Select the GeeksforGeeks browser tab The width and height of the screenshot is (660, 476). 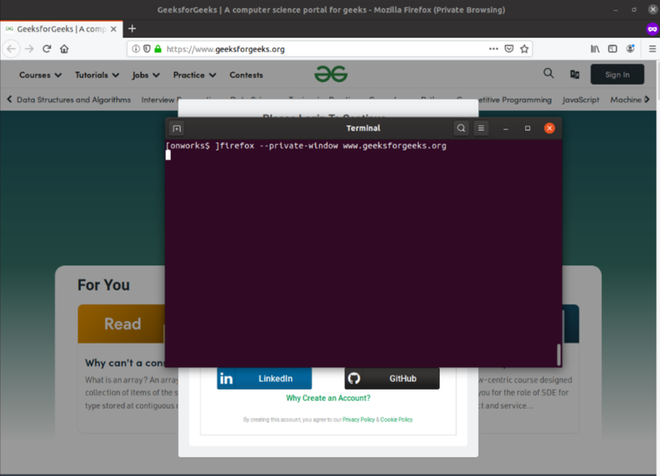click(x=61, y=29)
